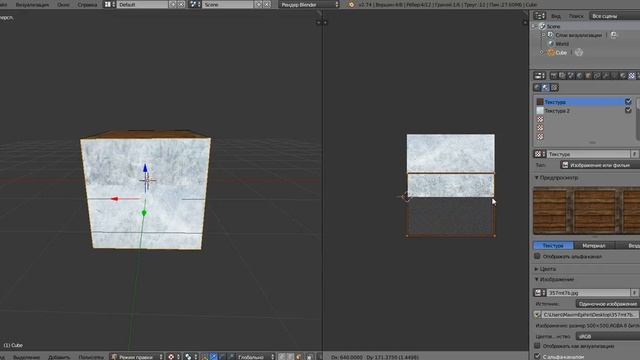
Task: Switch to Render Layers properties tab icon
Action: pyautogui.click(x=562, y=76)
